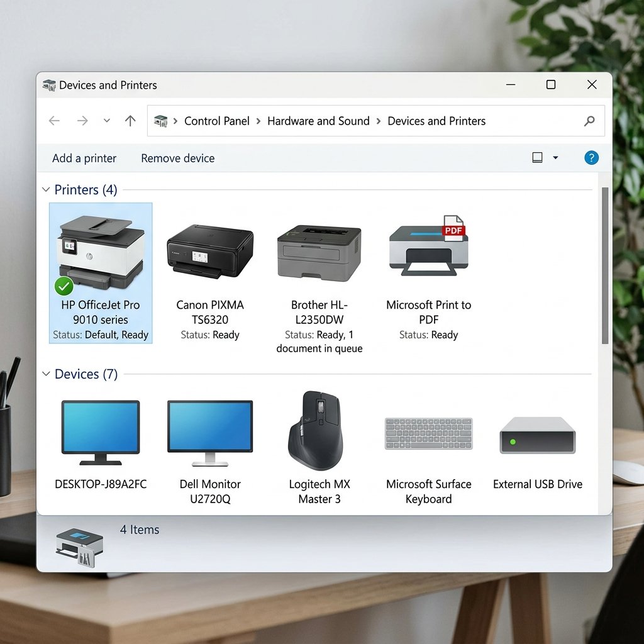Expand the chevron after Control Panel

(258, 121)
